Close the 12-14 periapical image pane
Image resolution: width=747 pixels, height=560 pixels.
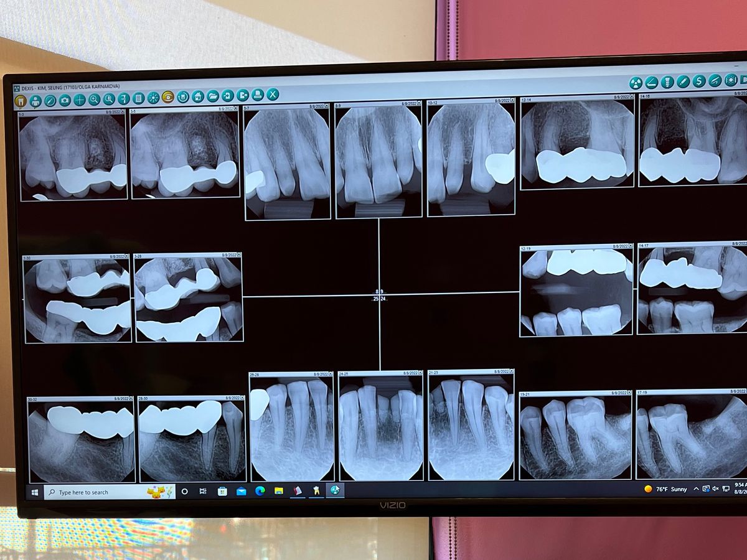pyautogui.click(x=631, y=96)
